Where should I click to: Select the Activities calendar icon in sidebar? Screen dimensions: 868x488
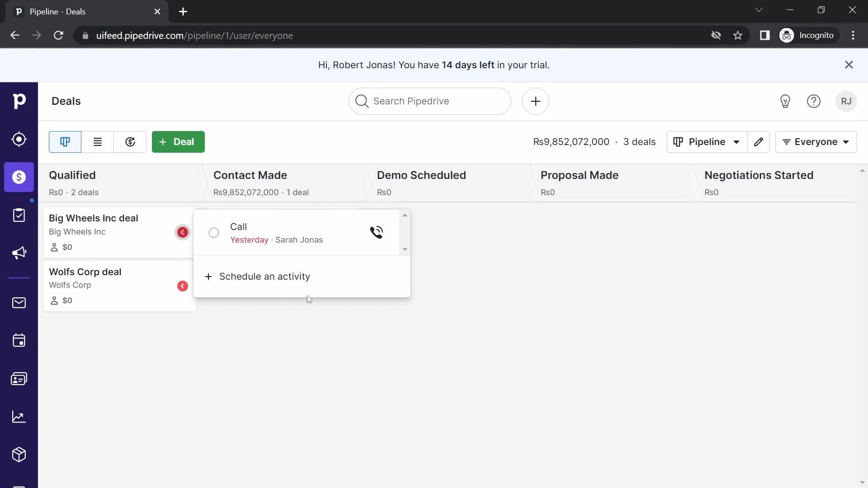tap(19, 340)
